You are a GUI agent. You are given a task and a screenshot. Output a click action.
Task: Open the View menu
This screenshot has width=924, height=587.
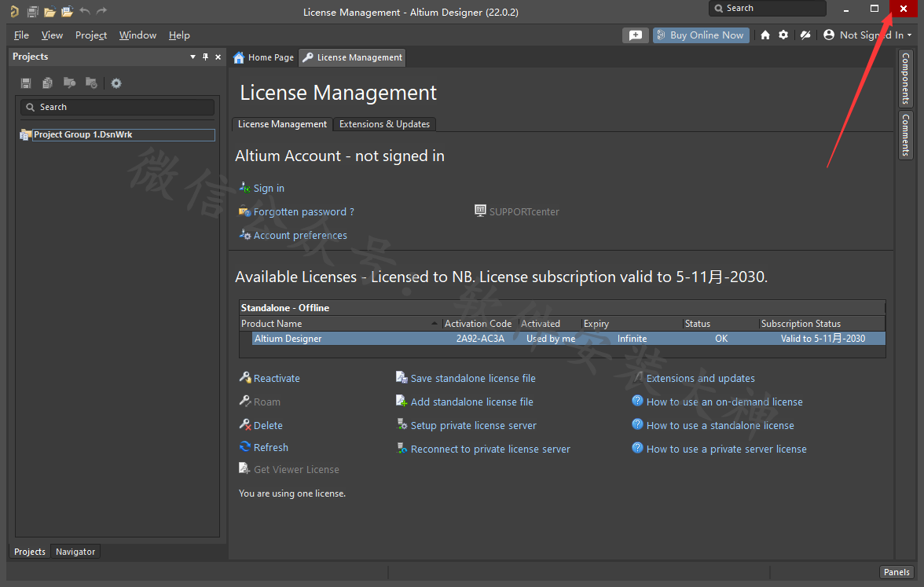click(52, 35)
